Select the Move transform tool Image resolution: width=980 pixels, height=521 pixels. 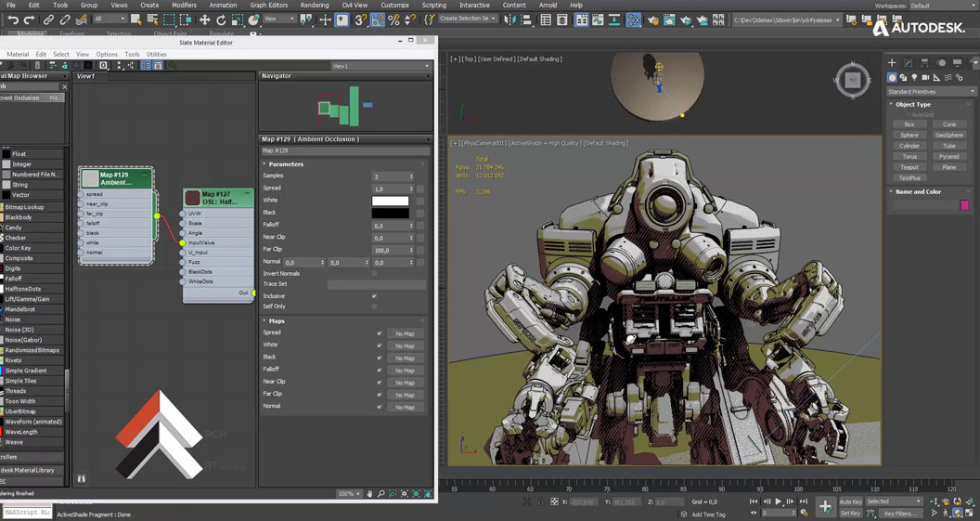coord(204,20)
